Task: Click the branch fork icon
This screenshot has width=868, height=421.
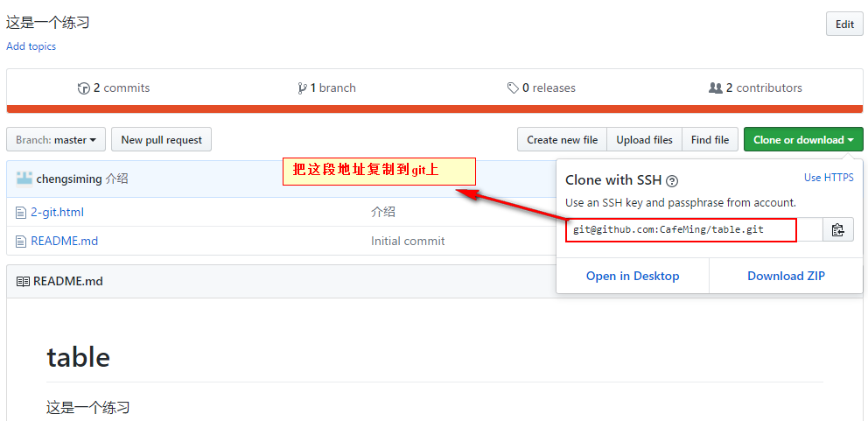Action: (302, 88)
